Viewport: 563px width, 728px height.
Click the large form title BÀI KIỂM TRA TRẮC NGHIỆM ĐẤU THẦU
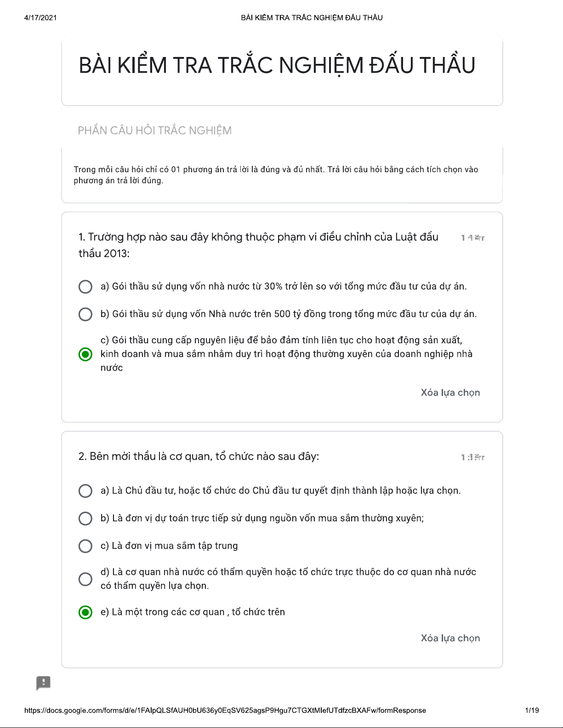[277, 65]
